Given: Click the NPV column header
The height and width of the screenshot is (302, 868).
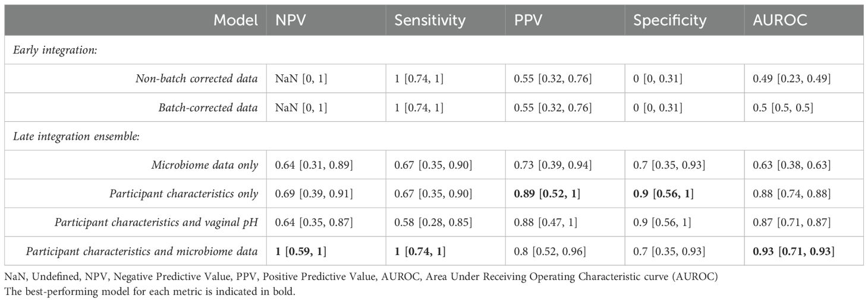Looking at the screenshot, I should tap(290, 21).
